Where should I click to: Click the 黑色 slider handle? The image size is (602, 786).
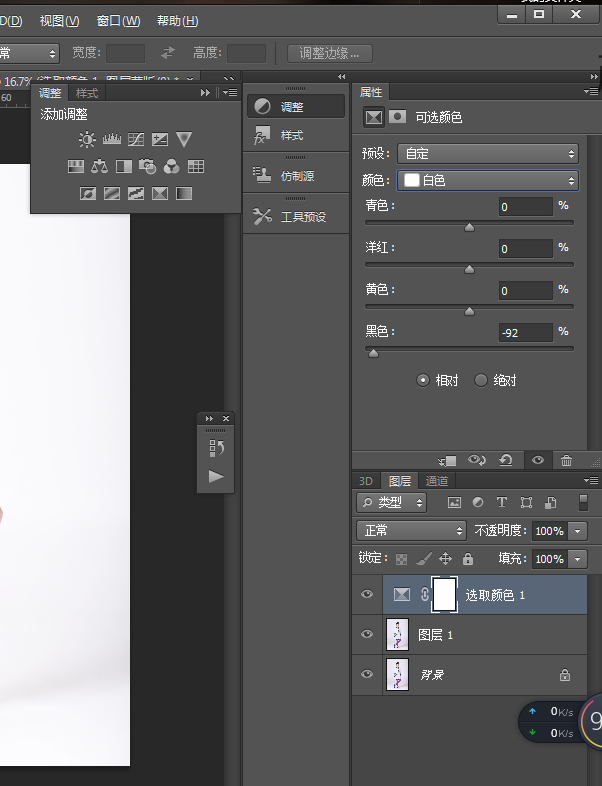tap(374, 353)
